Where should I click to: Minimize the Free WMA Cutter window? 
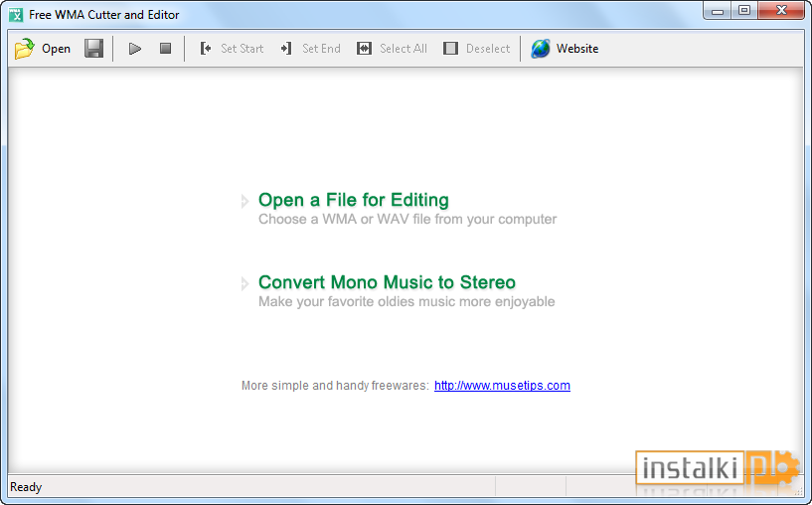click(x=718, y=11)
